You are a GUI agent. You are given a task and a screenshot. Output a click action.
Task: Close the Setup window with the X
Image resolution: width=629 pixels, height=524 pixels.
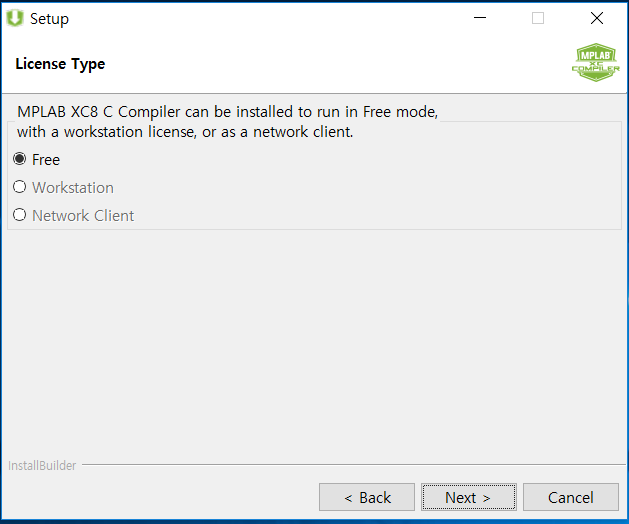pos(597,18)
